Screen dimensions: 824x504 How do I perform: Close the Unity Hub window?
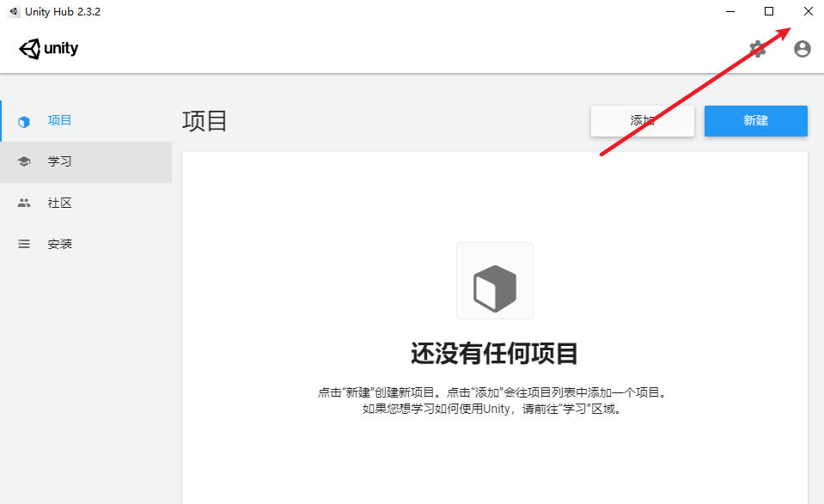pyautogui.click(x=808, y=11)
